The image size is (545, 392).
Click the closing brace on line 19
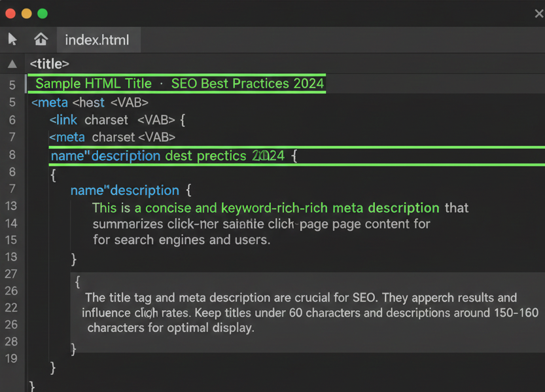[x=51, y=368]
